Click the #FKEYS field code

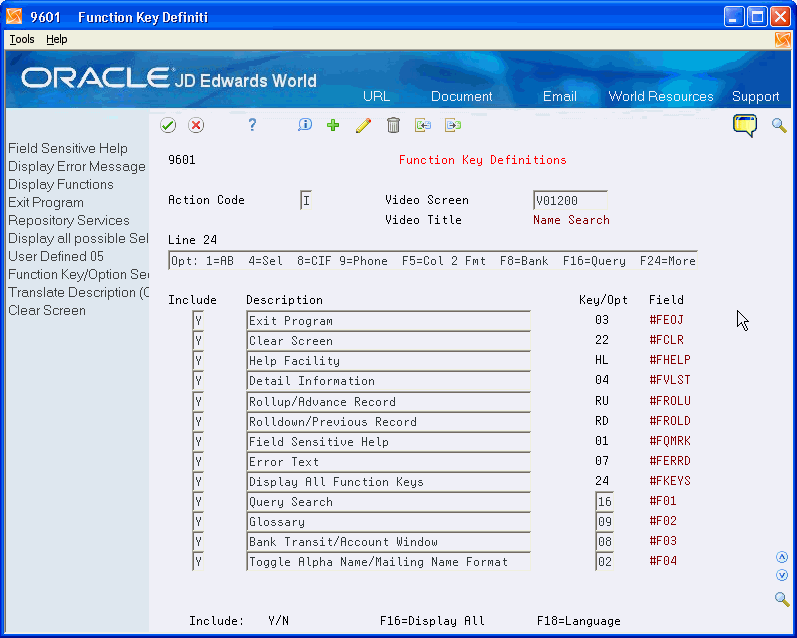pyautogui.click(x=670, y=481)
